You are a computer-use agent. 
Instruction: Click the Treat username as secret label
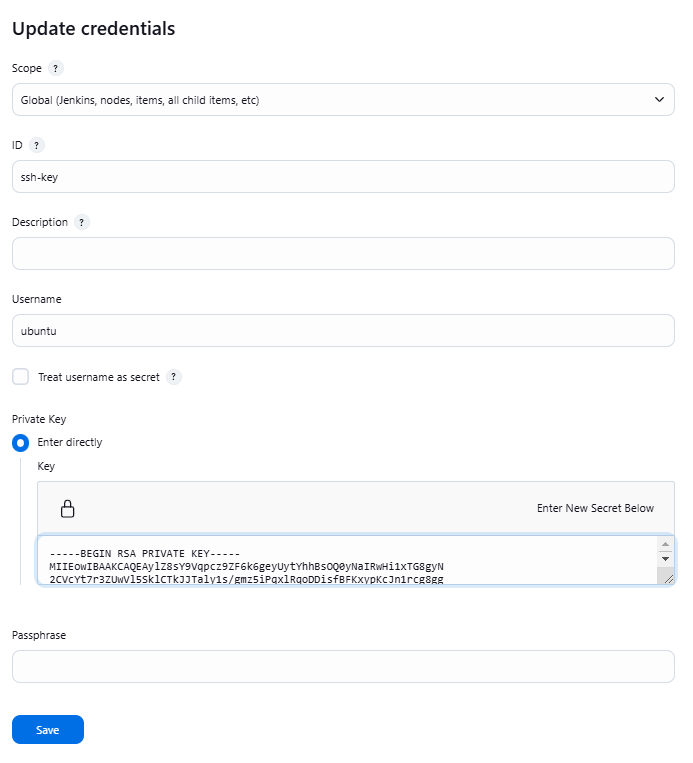coord(99,377)
